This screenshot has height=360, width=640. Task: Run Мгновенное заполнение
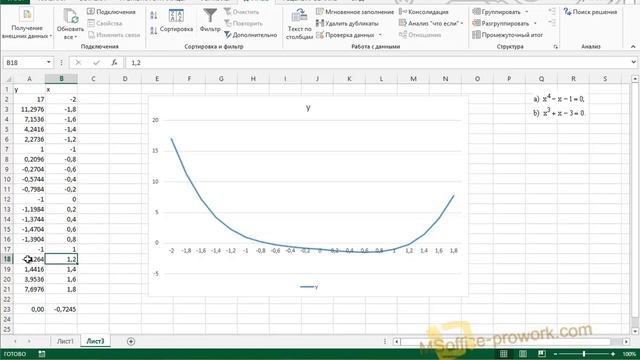coord(355,12)
